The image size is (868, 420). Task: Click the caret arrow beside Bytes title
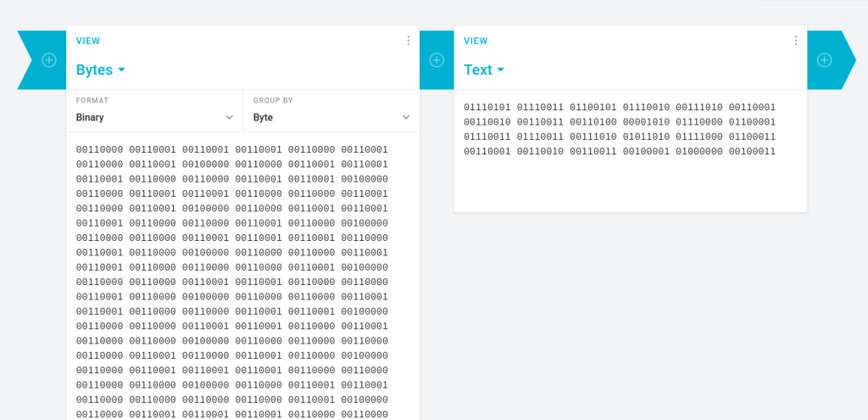coord(121,70)
